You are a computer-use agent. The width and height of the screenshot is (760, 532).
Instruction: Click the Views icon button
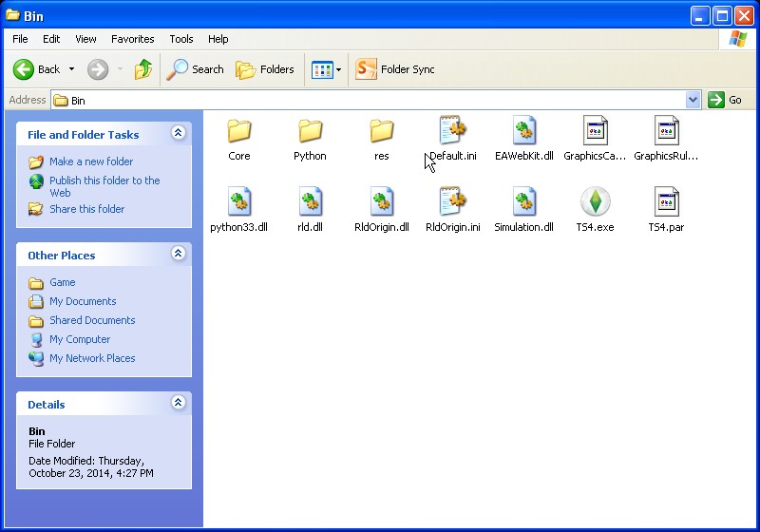322,69
